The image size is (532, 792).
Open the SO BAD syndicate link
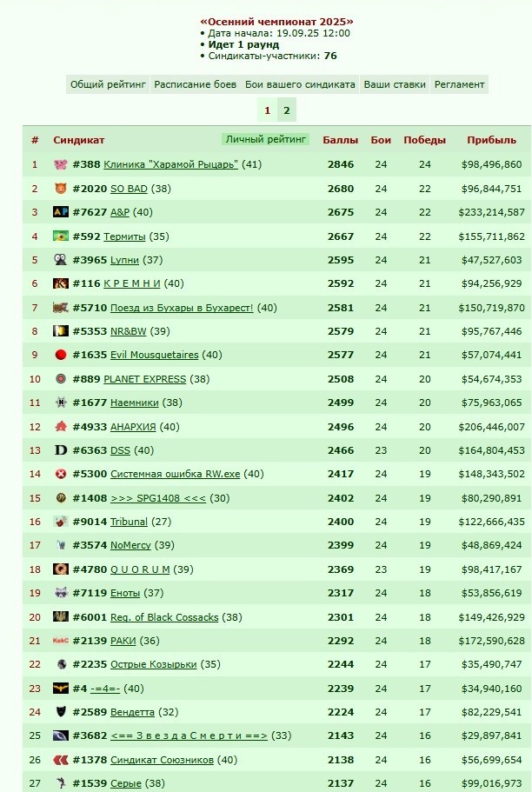(x=129, y=189)
